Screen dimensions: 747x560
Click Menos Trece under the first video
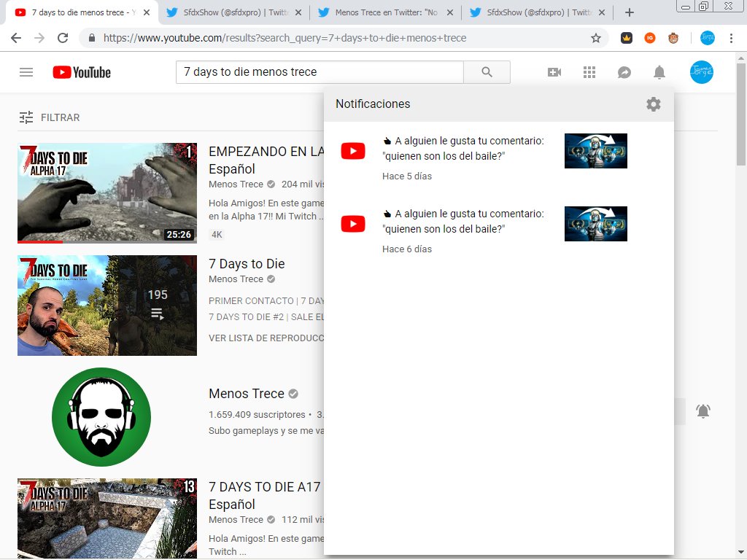click(x=236, y=184)
